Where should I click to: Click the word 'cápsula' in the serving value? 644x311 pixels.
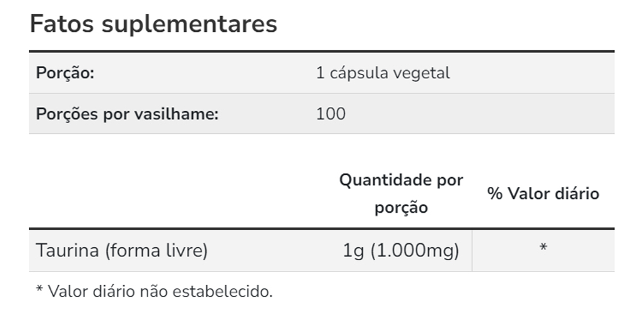pyautogui.click(x=358, y=73)
